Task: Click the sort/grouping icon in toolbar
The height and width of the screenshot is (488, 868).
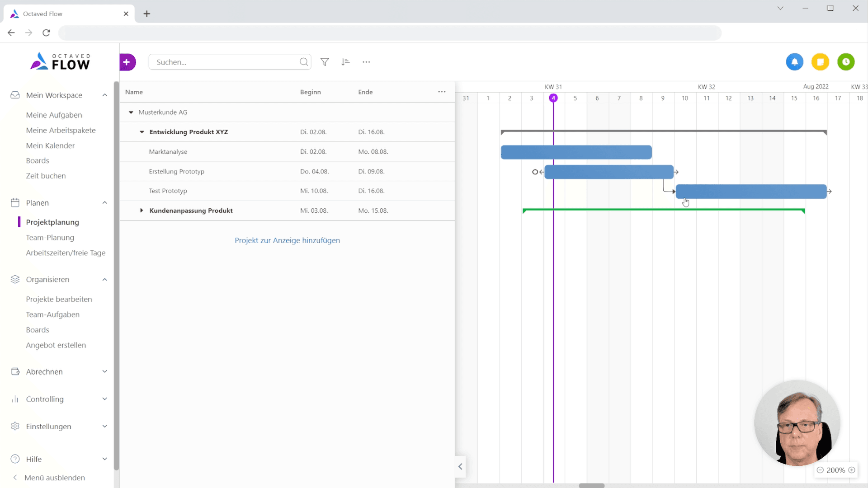Action: tap(346, 62)
